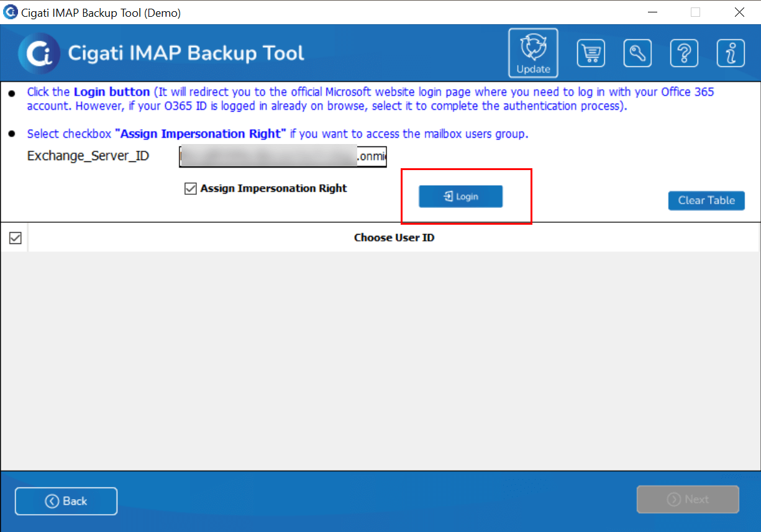Click the key activation icon
The width and height of the screenshot is (761, 532).
coord(637,53)
